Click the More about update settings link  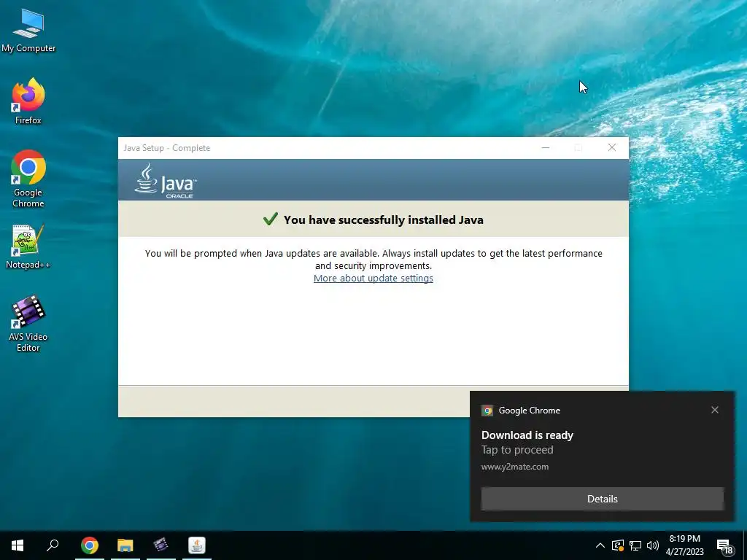(x=373, y=278)
